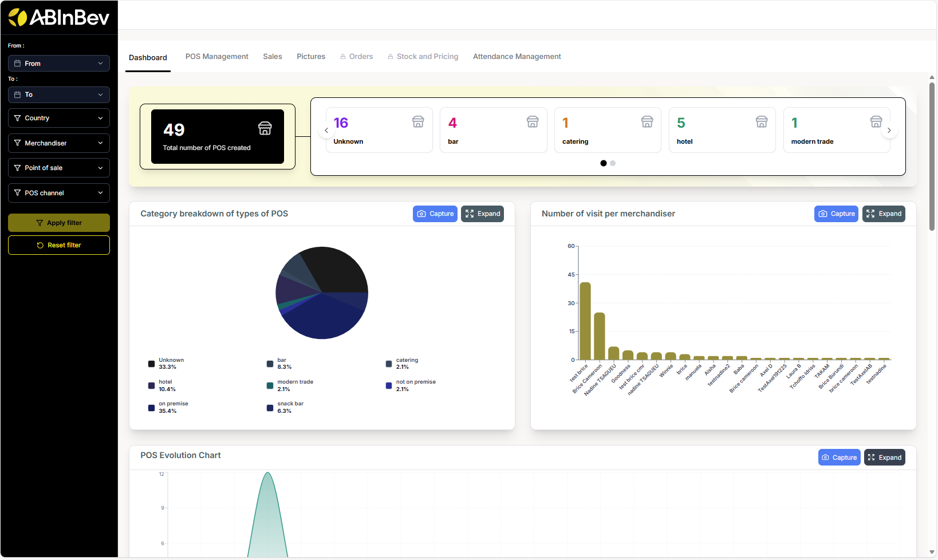The image size is (938, 560).
Task: Click the right arrow to show more POS cards
Action: click(889, 130)
